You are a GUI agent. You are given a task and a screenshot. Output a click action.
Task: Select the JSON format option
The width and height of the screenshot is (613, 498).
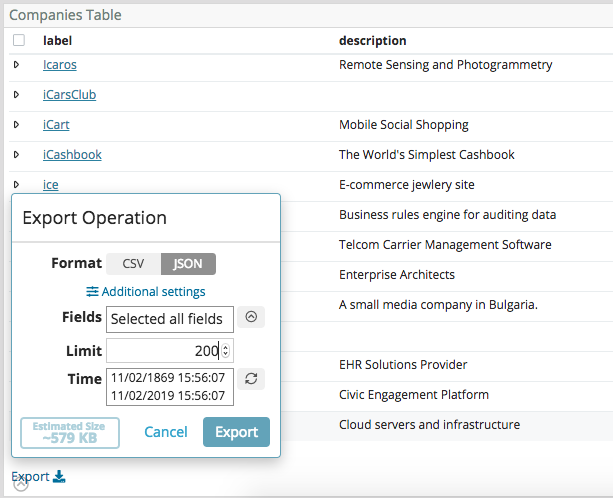[x=188, y=264]
